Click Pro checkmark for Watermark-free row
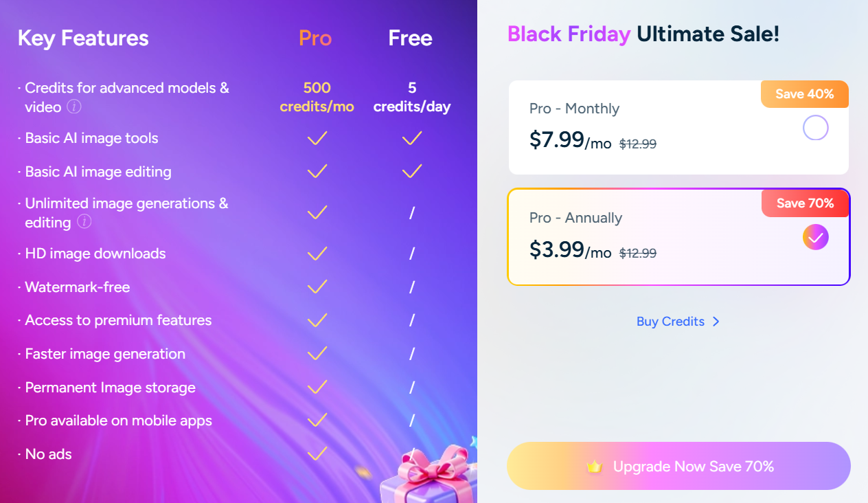This screenshot has width=868, height=503. click(x=317, y=287)
